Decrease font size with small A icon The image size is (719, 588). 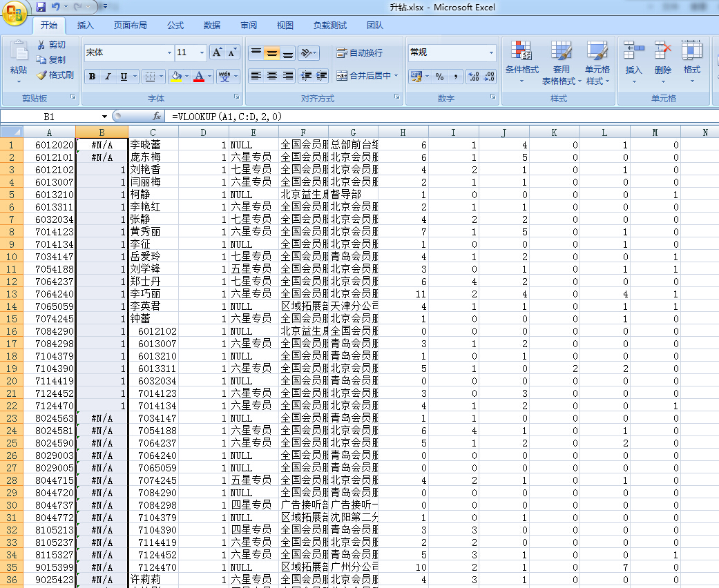point(232,52)
